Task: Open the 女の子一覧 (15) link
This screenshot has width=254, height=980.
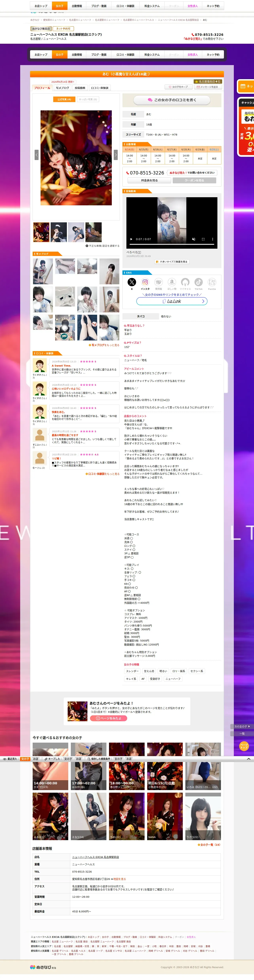Action: pyautogui.click(x=209, y=845)
